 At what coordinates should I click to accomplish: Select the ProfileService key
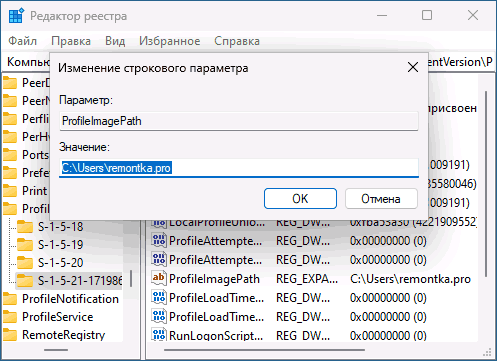pos(58,317)
